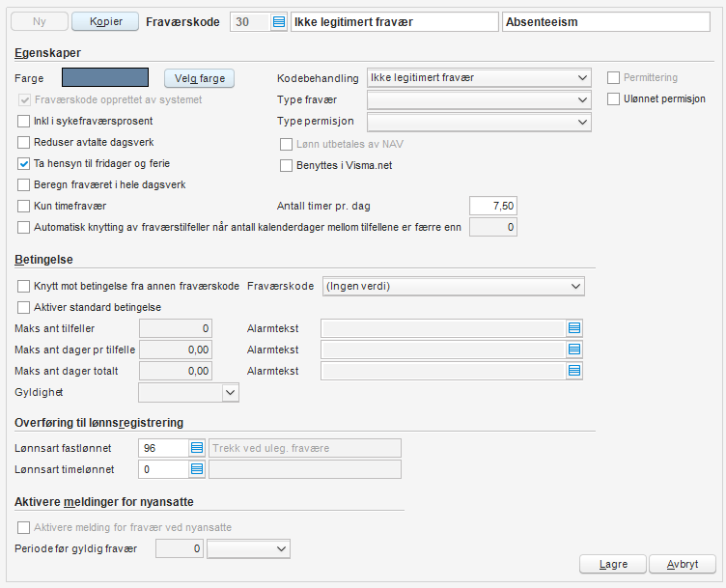
Task: Open lookup icon for Maks ant dager totalt Alarmtekst
Action: pyautogui.click(x=574, y=371)
